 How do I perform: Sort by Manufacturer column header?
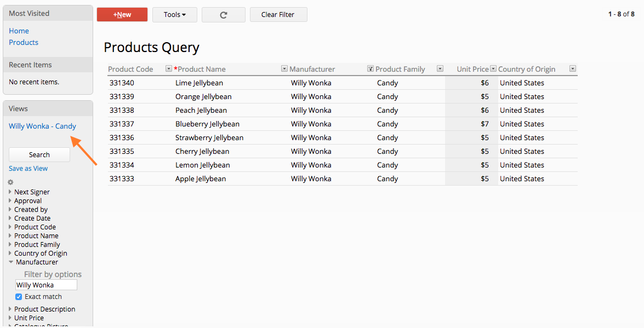(x=312, y=69)
